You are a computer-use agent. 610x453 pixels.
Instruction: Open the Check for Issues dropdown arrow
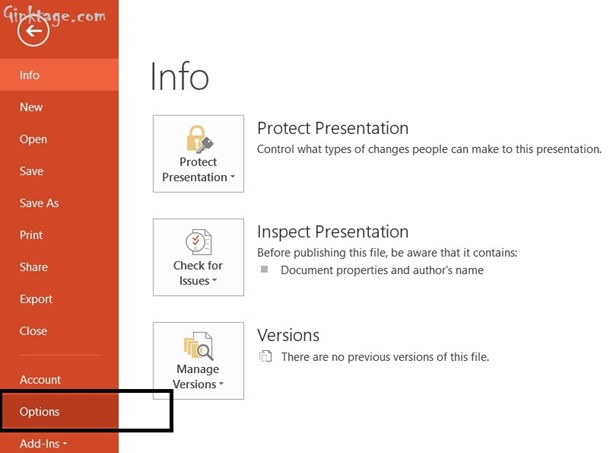(214, 280)
